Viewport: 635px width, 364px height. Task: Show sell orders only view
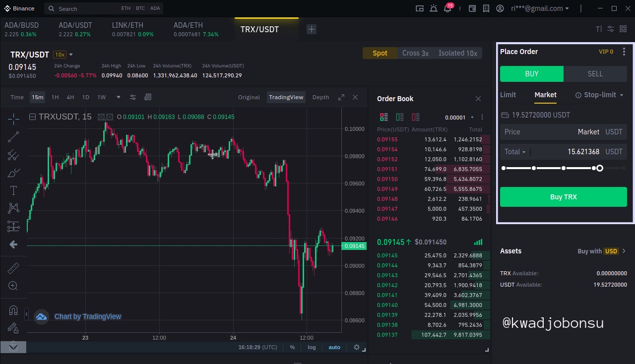pos(416,117)
